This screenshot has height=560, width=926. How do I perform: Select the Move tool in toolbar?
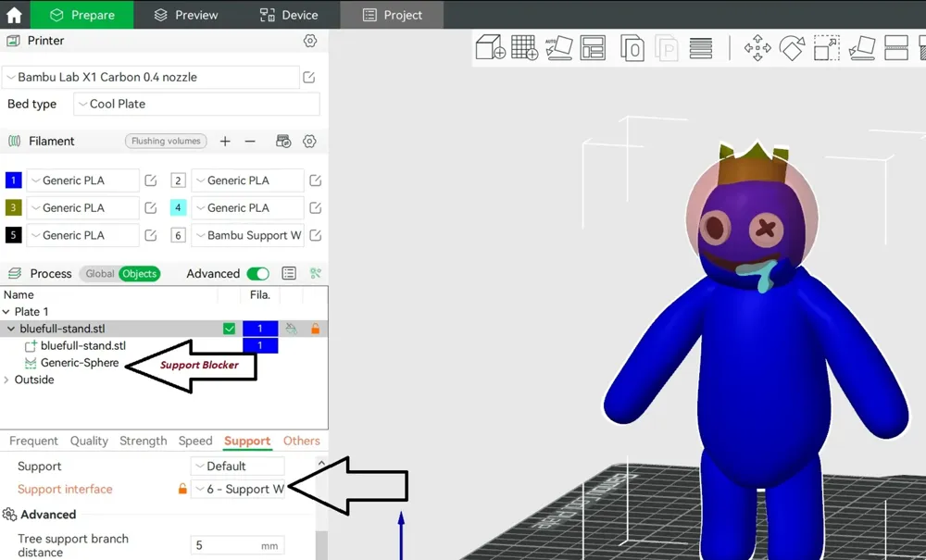point(757,48)
